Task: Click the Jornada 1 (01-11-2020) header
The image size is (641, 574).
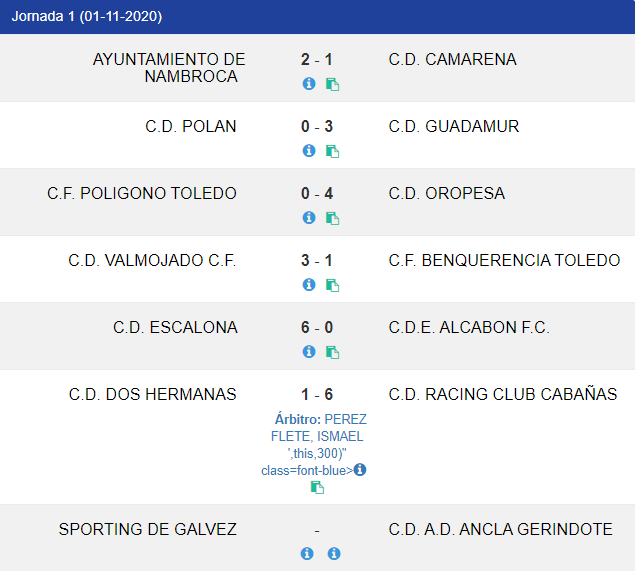Action: (x=87, y=16)
